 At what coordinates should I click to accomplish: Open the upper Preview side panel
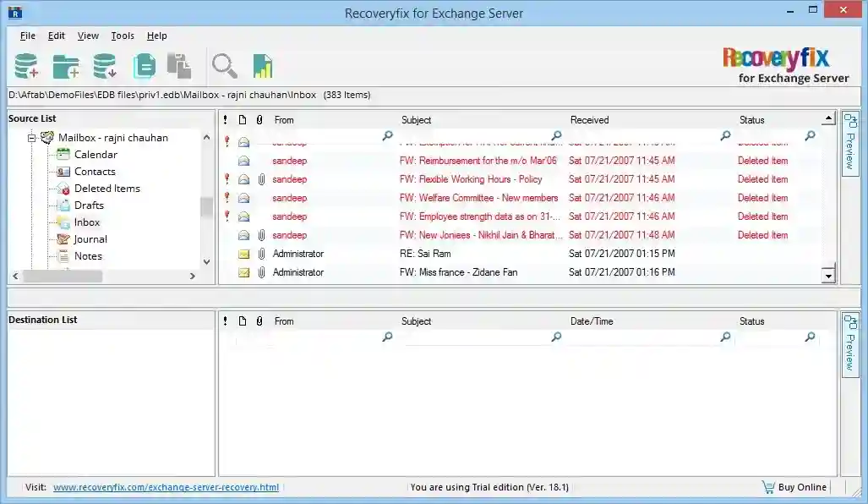850,144
